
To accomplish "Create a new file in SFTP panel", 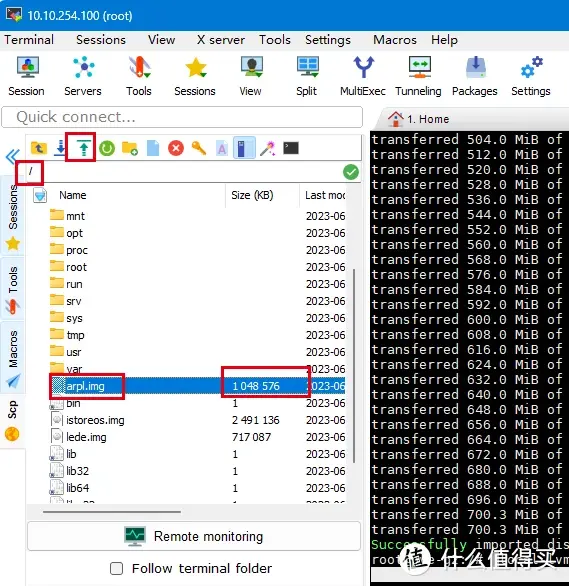I will (153, 148).
